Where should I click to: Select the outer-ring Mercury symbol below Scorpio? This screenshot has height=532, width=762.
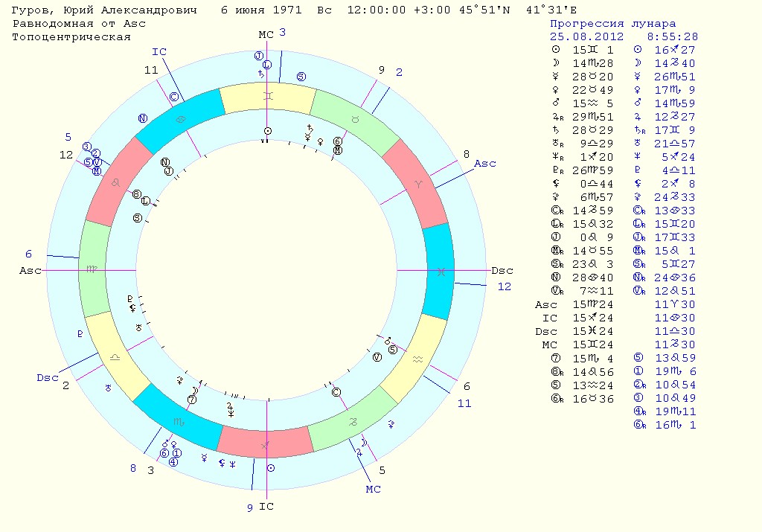[205, 458]
